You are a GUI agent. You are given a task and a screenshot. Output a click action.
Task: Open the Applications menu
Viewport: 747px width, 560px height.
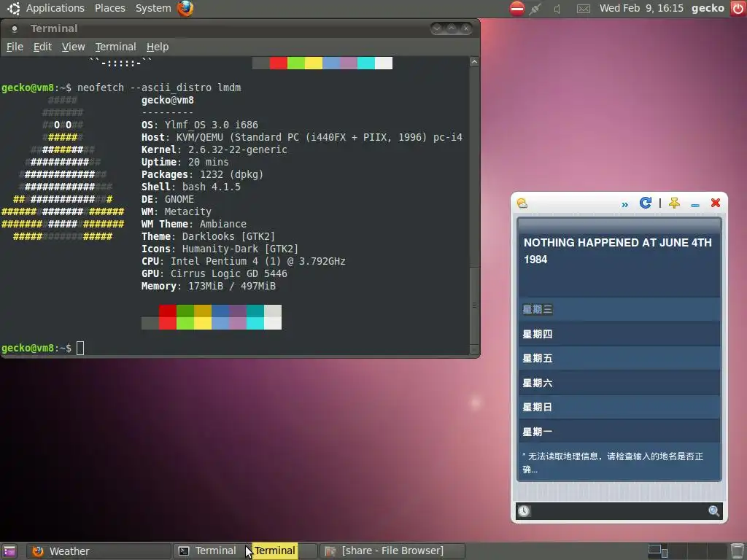tap(55, 8)
